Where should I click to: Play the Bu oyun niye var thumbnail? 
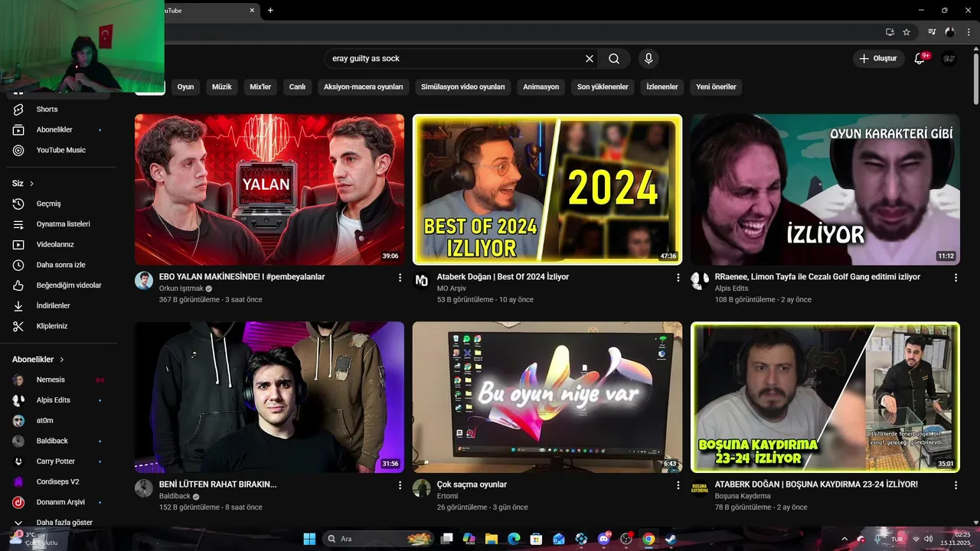click(547, 397)
